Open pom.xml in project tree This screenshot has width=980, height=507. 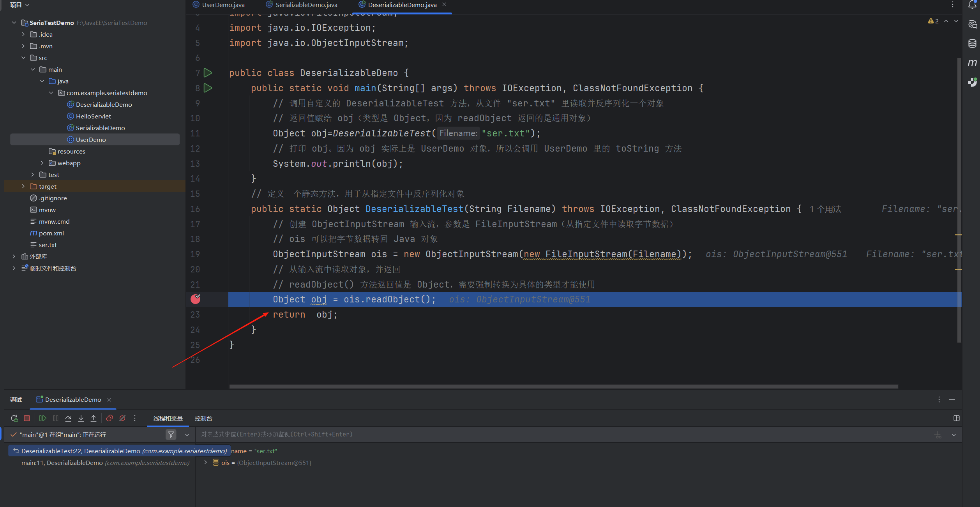[x=51, y=233]
